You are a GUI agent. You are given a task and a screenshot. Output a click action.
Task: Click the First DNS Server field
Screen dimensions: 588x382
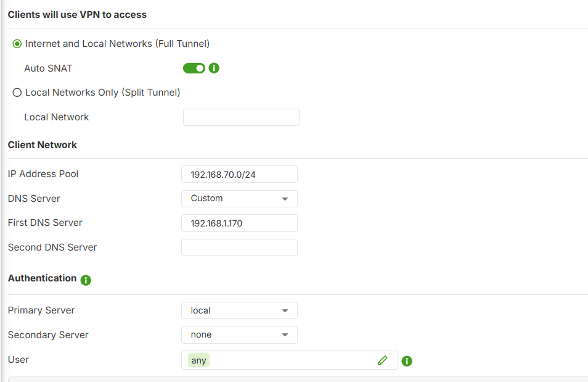pos(239,223)
